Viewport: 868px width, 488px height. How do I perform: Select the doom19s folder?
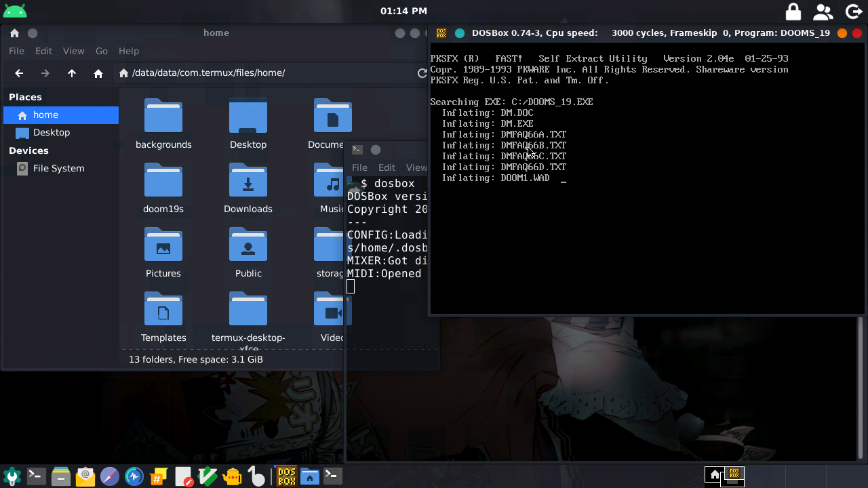tap(163, 188)
